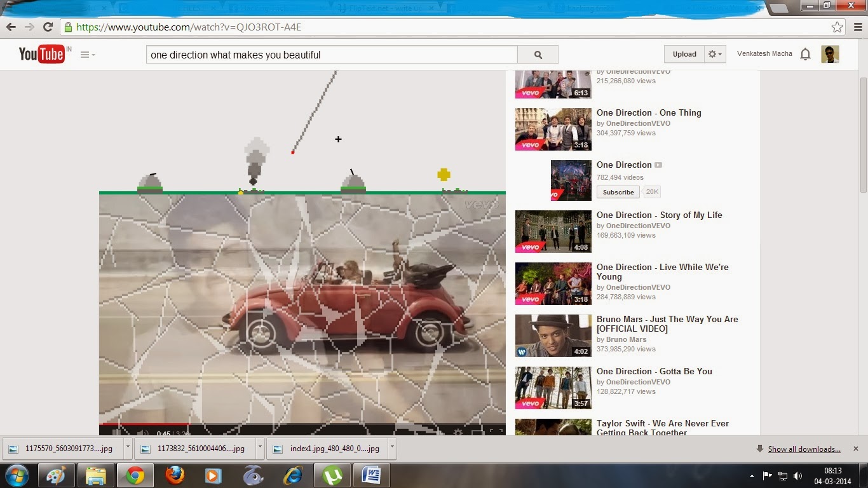Viewport: 868px width, 488px height.
Task: Open the notifications bell
Action: coord(805,54)
